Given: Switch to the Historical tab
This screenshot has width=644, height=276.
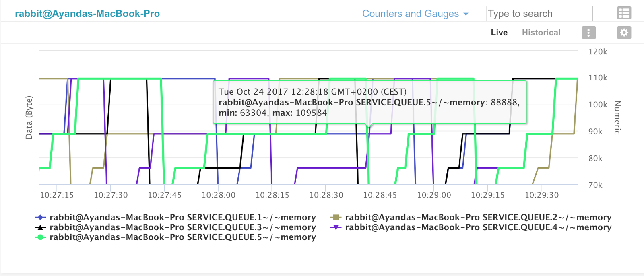Looking at the screenshot, I should coord(541,33).
